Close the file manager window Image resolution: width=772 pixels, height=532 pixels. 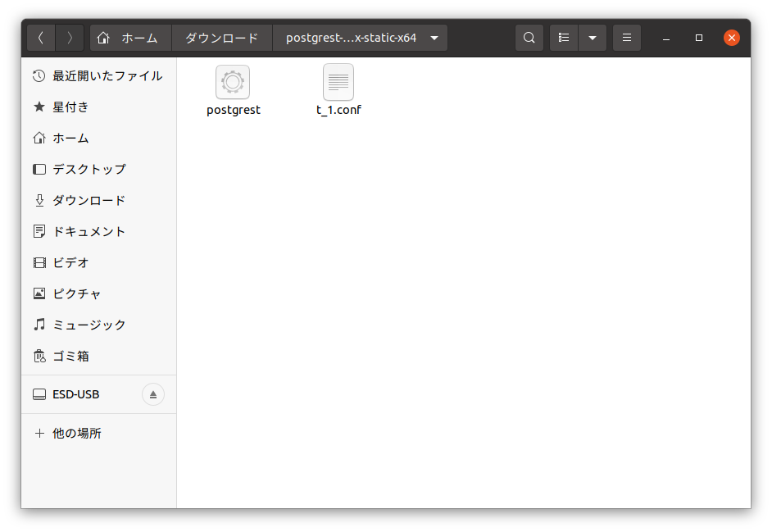732,38
